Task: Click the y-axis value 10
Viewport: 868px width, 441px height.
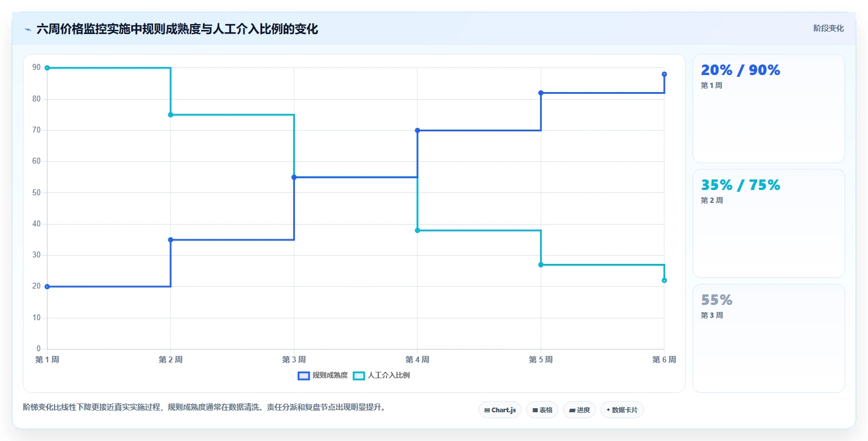Action: click(x=37, y=318)
